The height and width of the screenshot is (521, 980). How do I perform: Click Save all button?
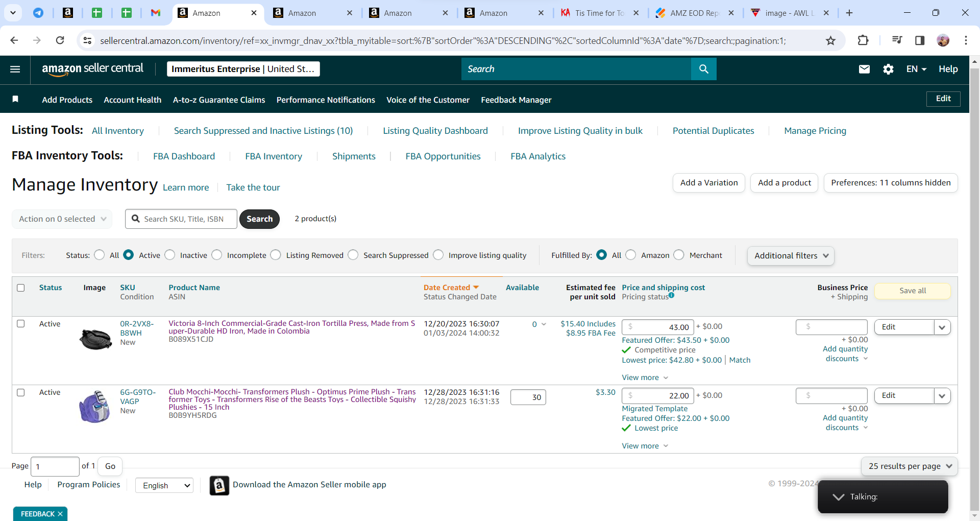click(913, 291)
